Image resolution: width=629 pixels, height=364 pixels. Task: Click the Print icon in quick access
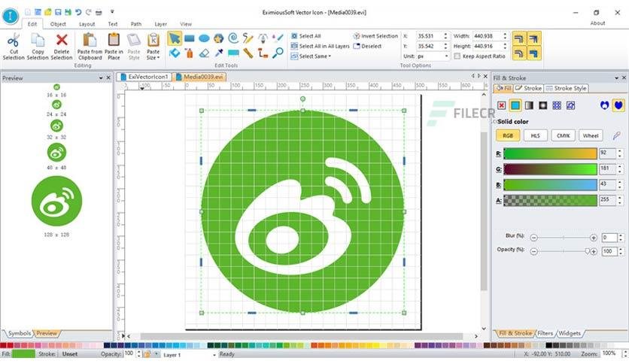pyautogui.click(x=99, y=12)
